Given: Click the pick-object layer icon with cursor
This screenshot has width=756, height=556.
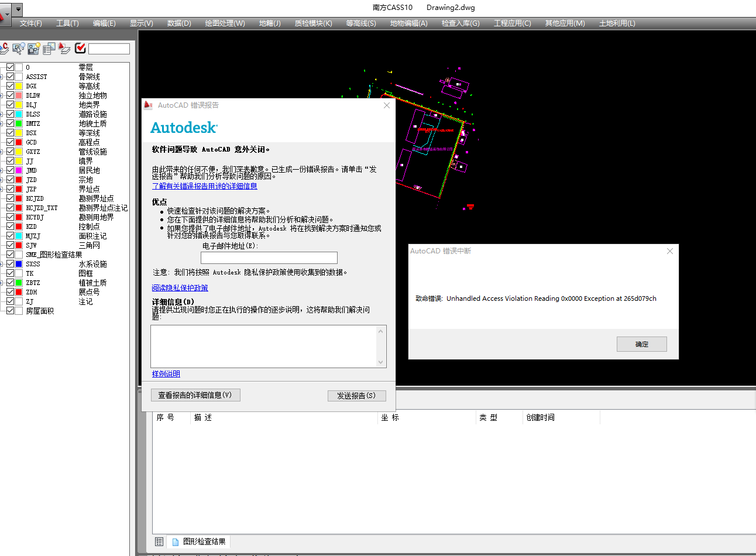Looking at the screenshot, I should (19, 49).
